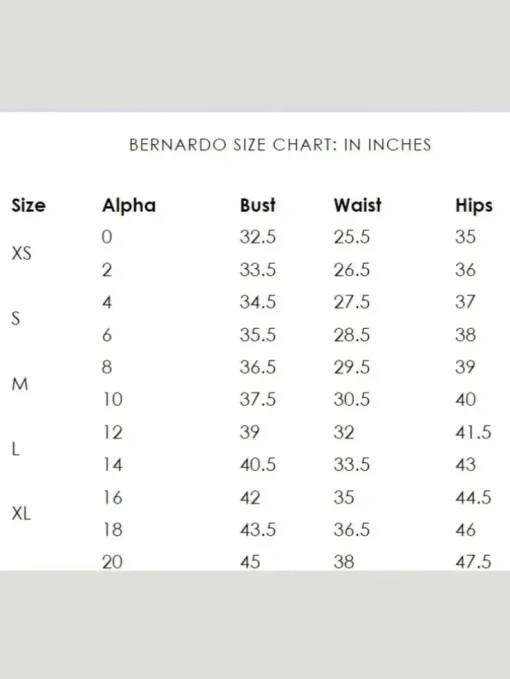
Task: Click the 47.5 hips measurement
Action: (x=474, y=562)
